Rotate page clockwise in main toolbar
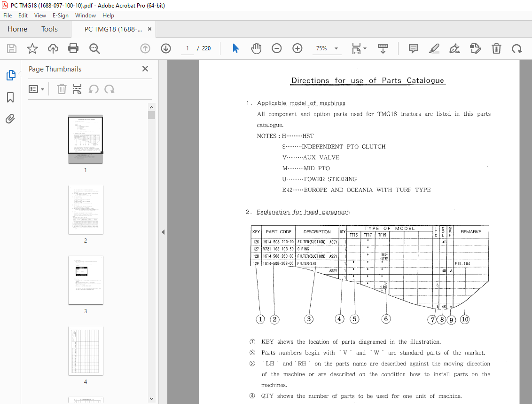This screenshot has width=532, height=404. click(x=517, y=48)
